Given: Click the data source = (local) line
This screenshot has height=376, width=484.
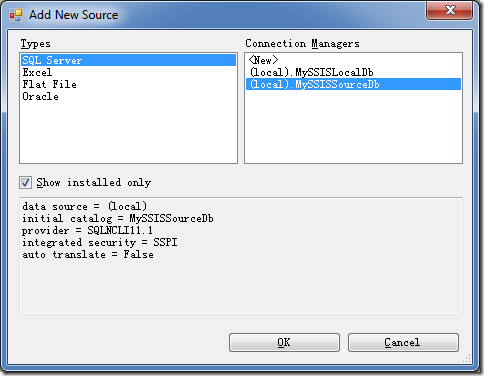Looking at the screenshot, I should click(x=84, y=206).
